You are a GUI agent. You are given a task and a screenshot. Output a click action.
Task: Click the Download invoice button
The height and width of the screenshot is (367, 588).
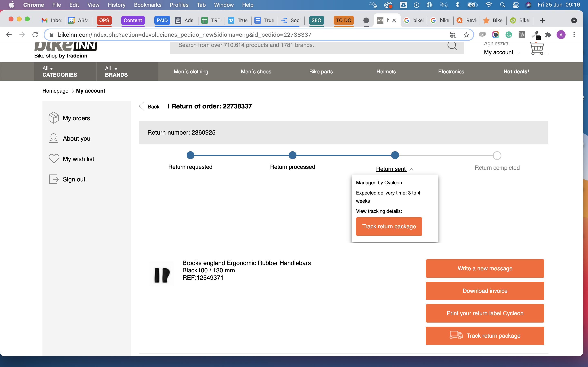click(485, 291)
